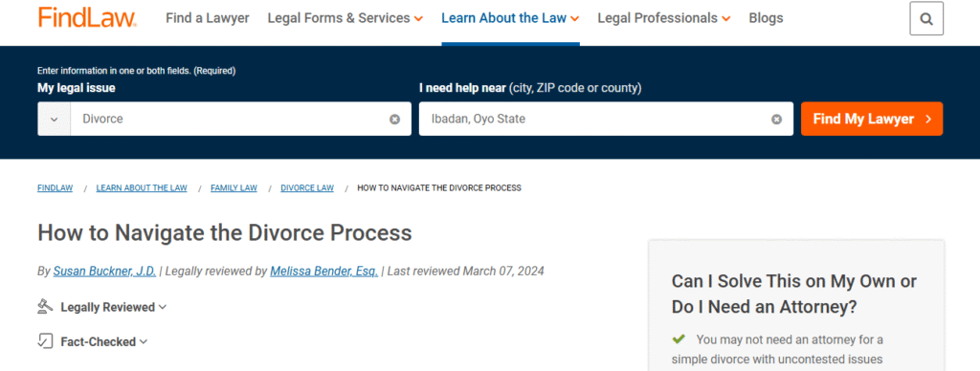Open Legal Professionals dropdown menu

pos(664,18)
